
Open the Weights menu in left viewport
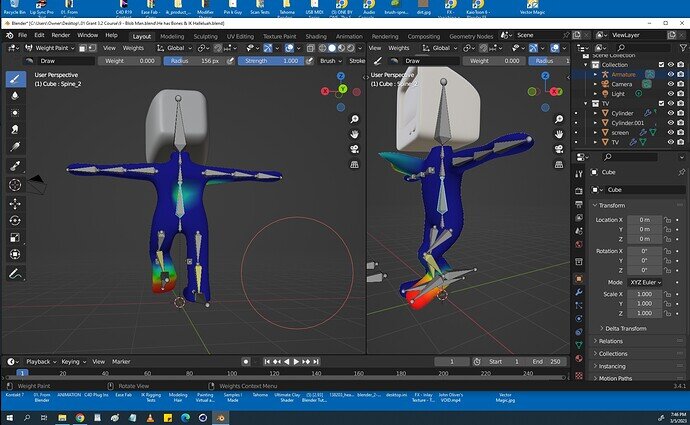click(x=133, y=48)
